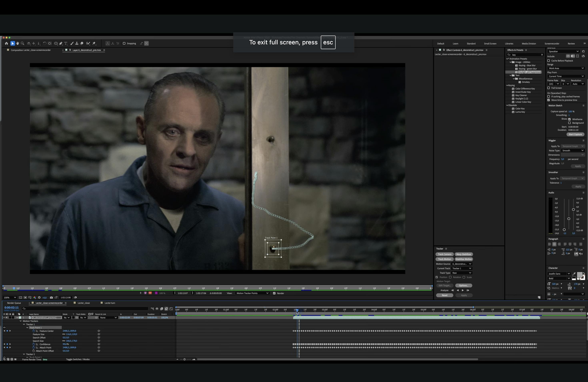Screen dimensions: 588x382
Task: Click Reset button in Tracker
Action: point(444,295)
